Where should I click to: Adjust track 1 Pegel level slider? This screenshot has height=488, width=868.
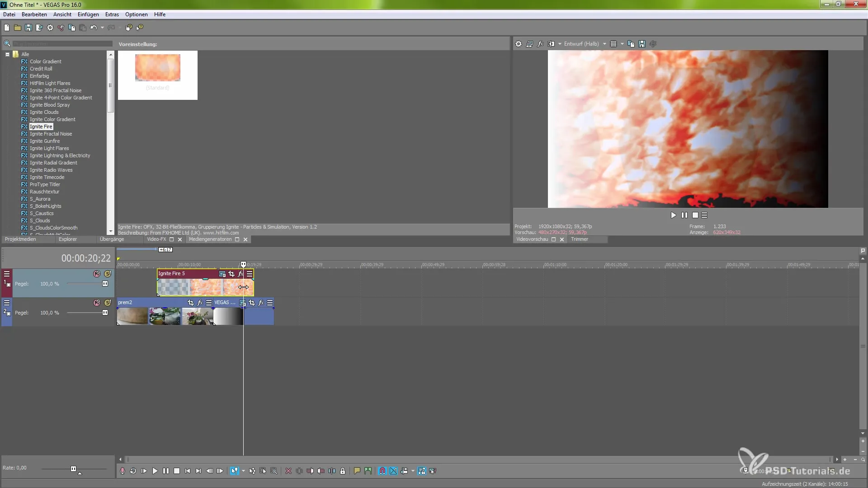105,284
